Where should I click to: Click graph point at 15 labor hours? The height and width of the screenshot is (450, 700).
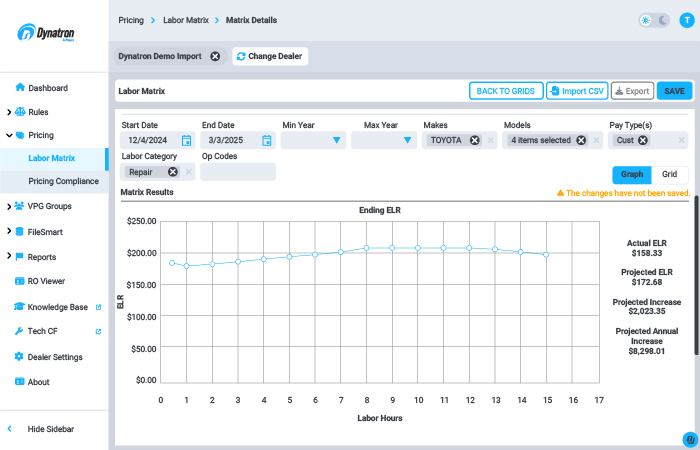[546, 254]
